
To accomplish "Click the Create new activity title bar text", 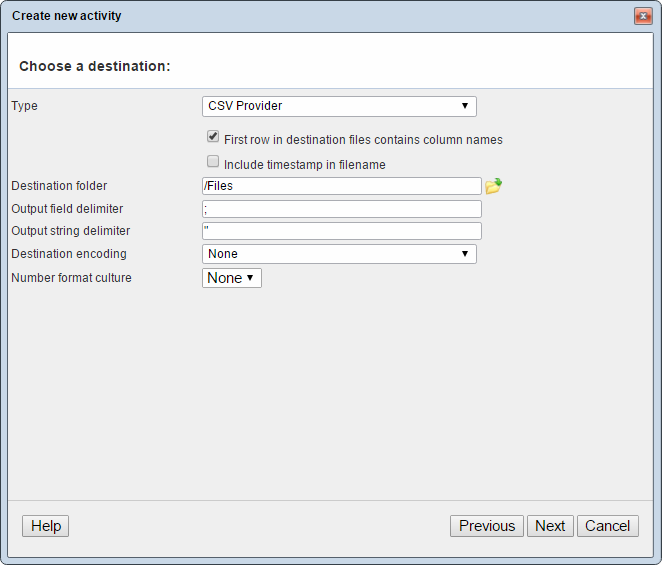I will tap(67, 16).
